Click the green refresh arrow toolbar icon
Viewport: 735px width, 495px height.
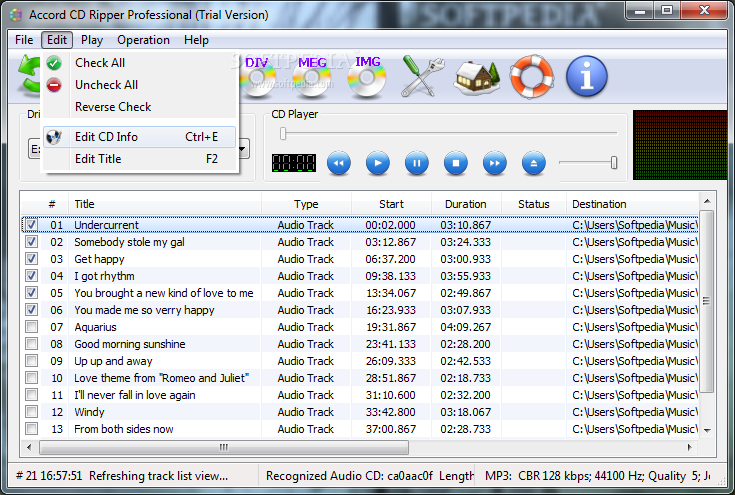(x=29, y=74)
